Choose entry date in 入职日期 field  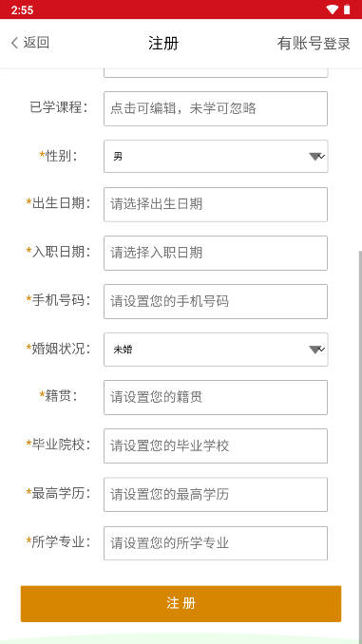(216, 253)
